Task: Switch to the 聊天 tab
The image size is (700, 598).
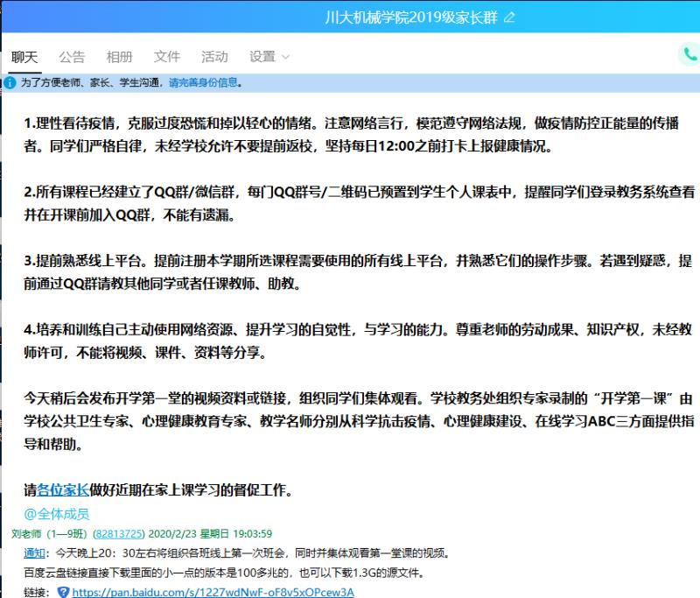Action: tap(24, 57)
